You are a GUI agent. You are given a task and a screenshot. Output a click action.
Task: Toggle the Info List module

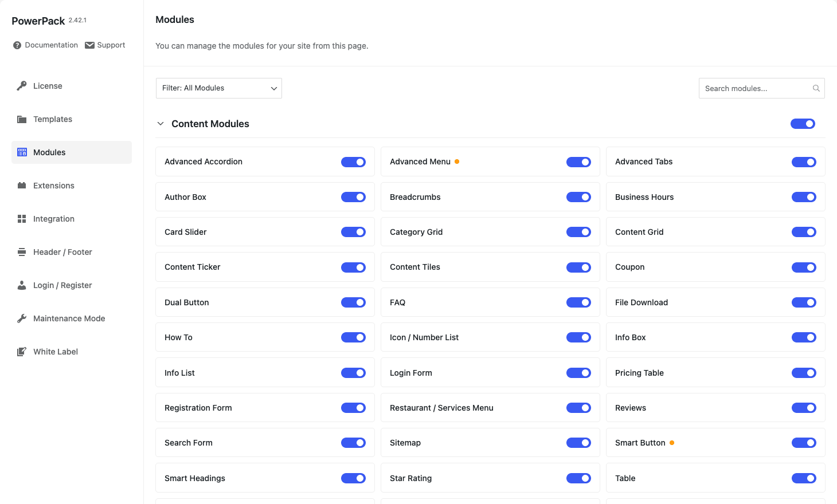pyautogui.click(x=353, y=373)
